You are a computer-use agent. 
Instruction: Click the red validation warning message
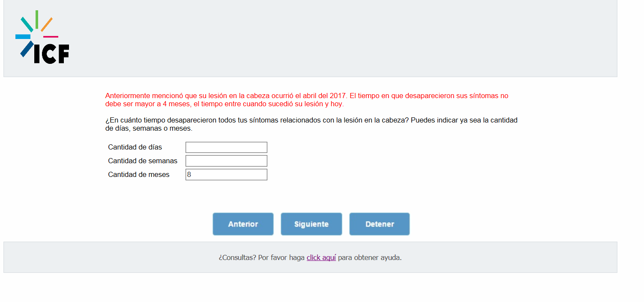(307, 100)
